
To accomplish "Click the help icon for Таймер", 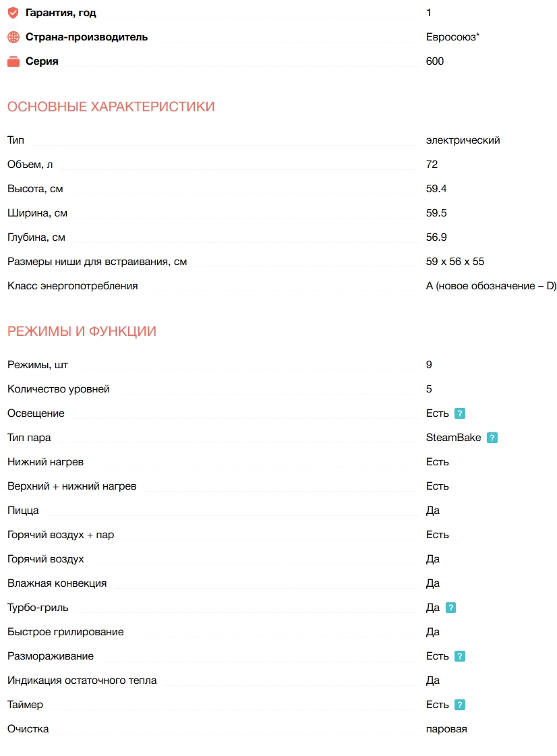I will 460,705.
